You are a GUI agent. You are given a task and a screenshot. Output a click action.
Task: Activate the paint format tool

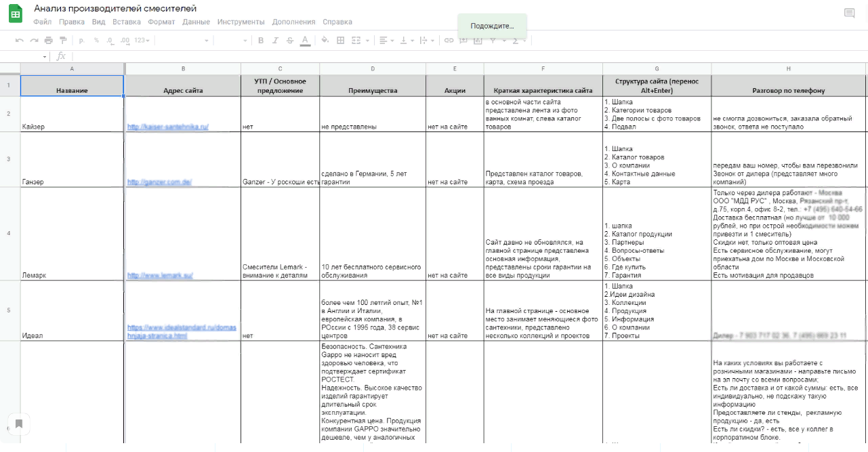[x=63, y=41]
